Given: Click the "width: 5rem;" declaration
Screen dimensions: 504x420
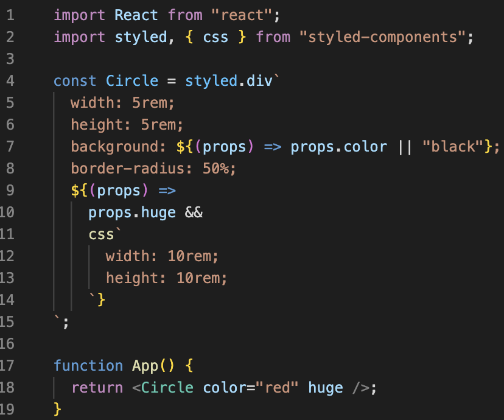Looking at the screenshot, I should point(122,102).
